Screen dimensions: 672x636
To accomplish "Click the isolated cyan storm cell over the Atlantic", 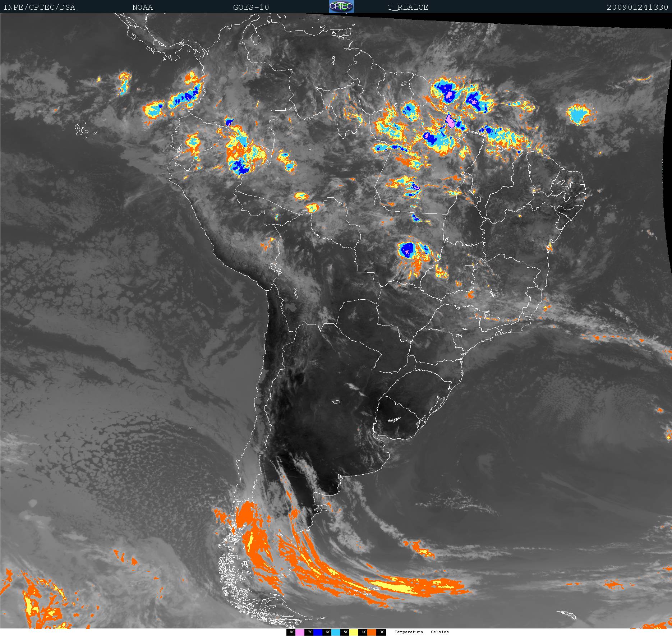I will point(579,115).
